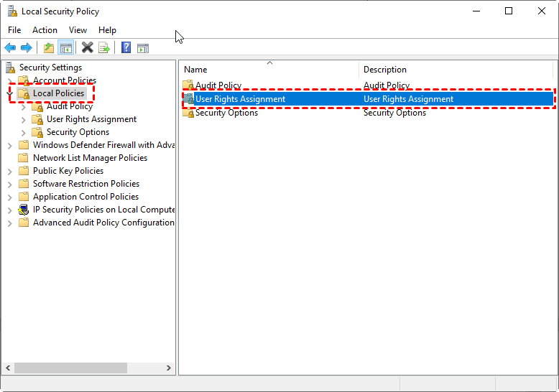This screenshot has height=392, width=559.
Task: Select Network List Manager Policies label
Action: 91,157
